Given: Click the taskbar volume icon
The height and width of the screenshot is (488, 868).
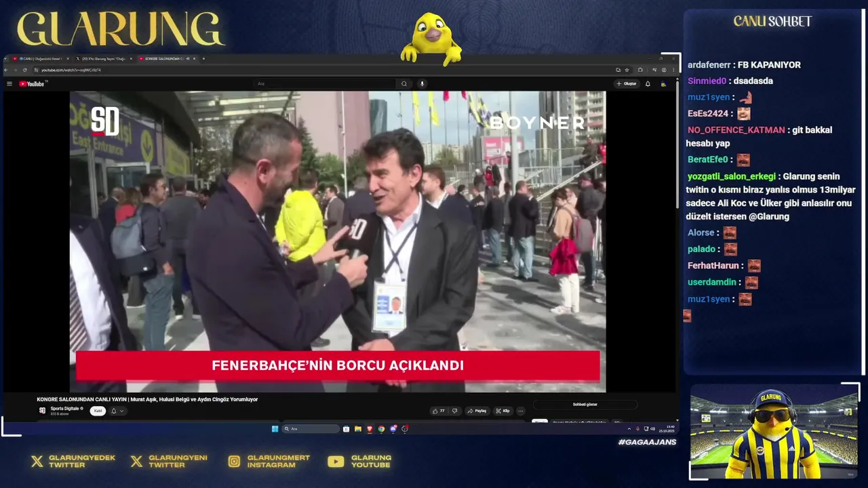Looking at the screenshot, I should click(x=653, y=428).
